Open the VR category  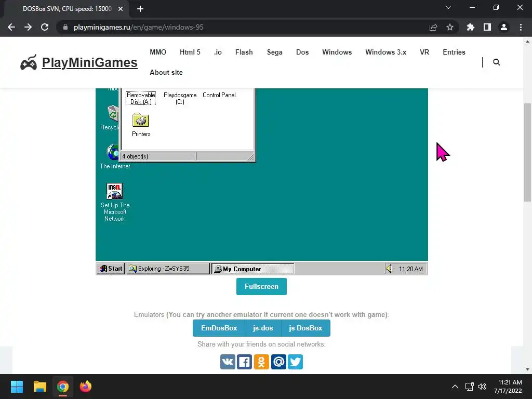click(424, 52)
